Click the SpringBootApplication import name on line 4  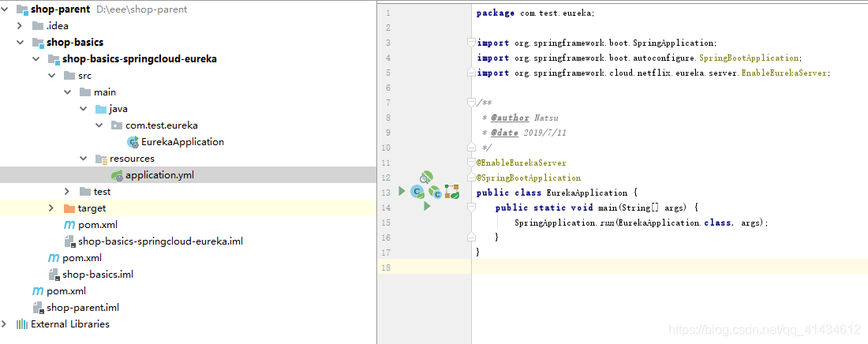click(747, 58)
